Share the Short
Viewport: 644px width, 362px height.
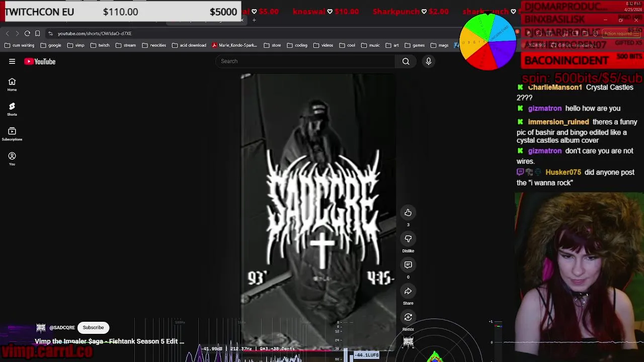click(x=408, y=291)
